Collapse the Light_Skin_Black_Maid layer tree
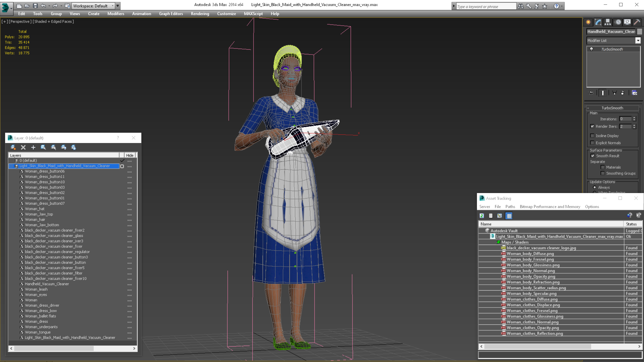The width and height of the screenshot is (644, 362). 11,166
